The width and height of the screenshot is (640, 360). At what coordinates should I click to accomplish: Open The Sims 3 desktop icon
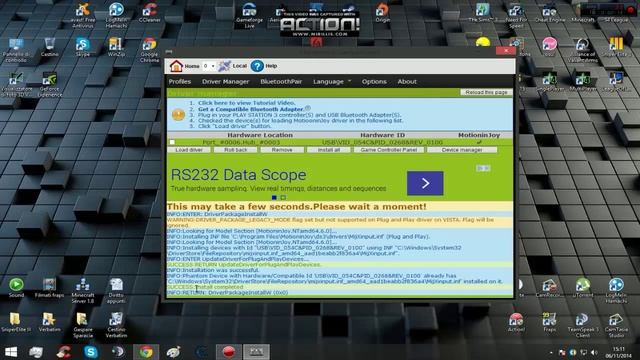point(482,13)
